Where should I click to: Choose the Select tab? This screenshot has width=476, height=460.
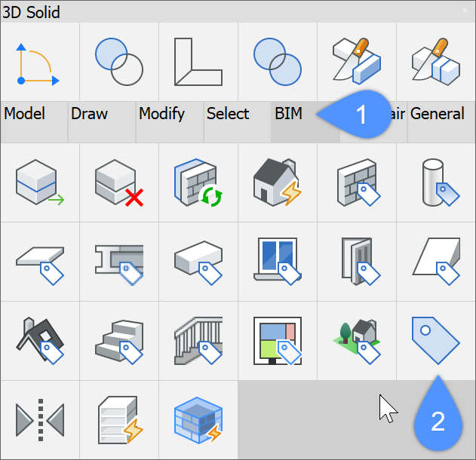tap(228, 115)
